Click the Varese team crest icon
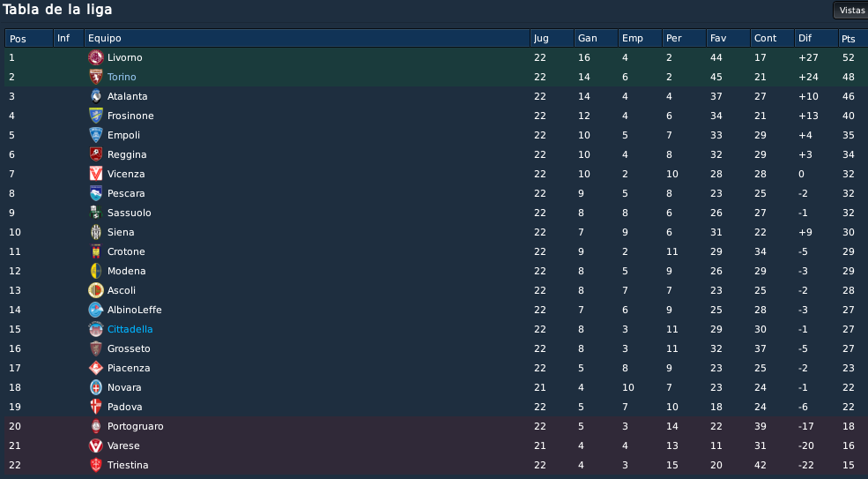The image size is (868, 479). point(96,445)
